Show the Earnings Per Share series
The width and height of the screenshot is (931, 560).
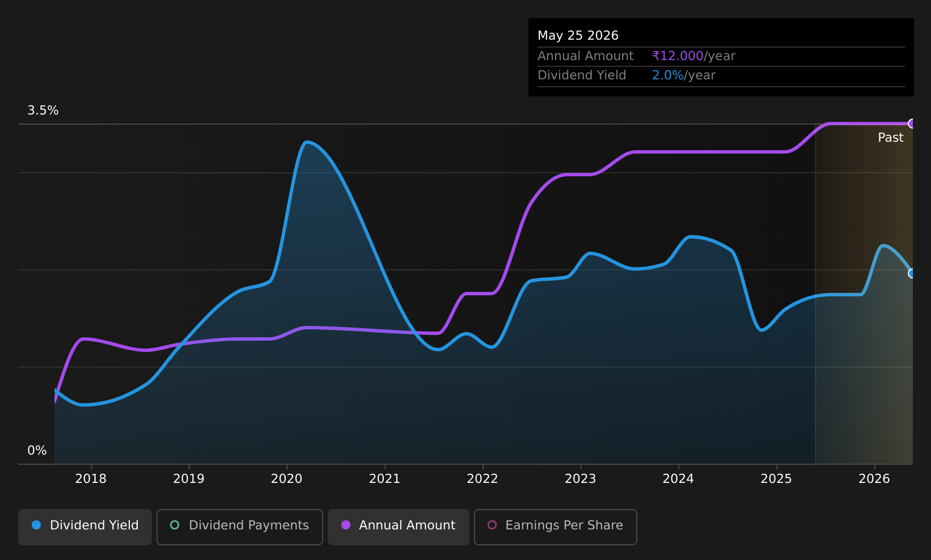556,527
